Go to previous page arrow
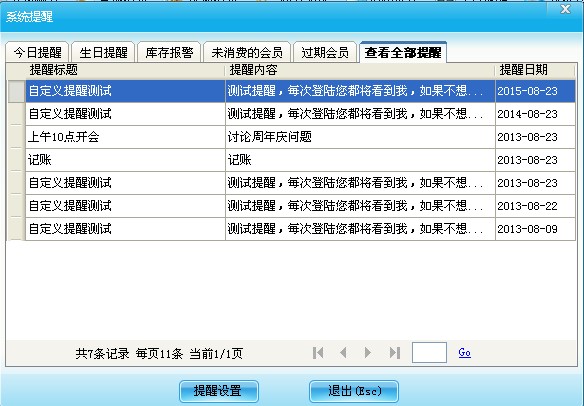The width and height of the screenshot is (584, 406). (x=343, y=352)
